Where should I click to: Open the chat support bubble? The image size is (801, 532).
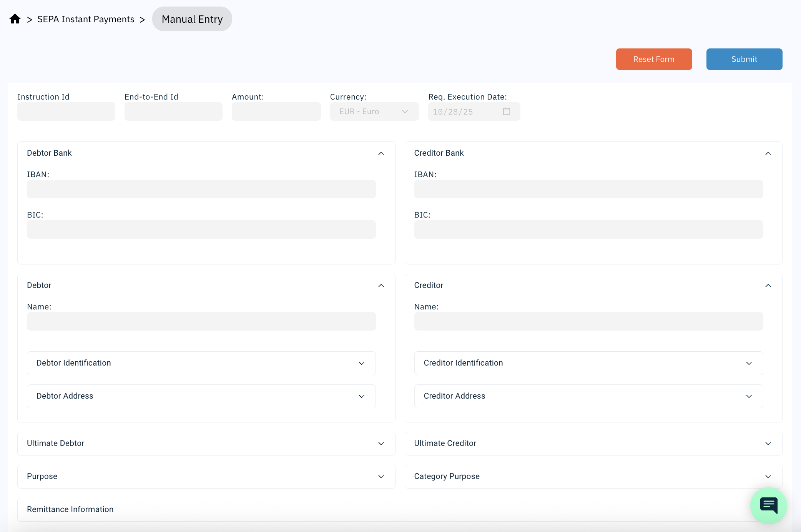coord(768,505)
